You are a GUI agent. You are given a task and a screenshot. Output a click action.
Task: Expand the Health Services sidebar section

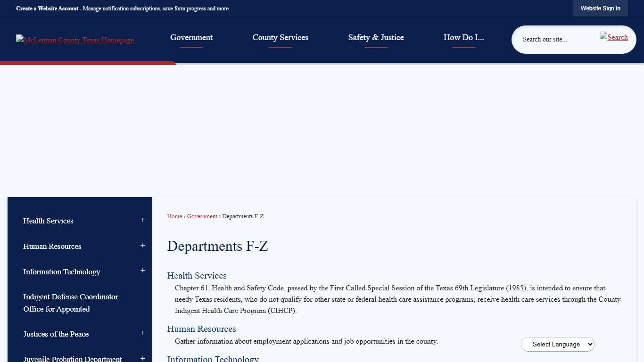click(x=142, y=220)
